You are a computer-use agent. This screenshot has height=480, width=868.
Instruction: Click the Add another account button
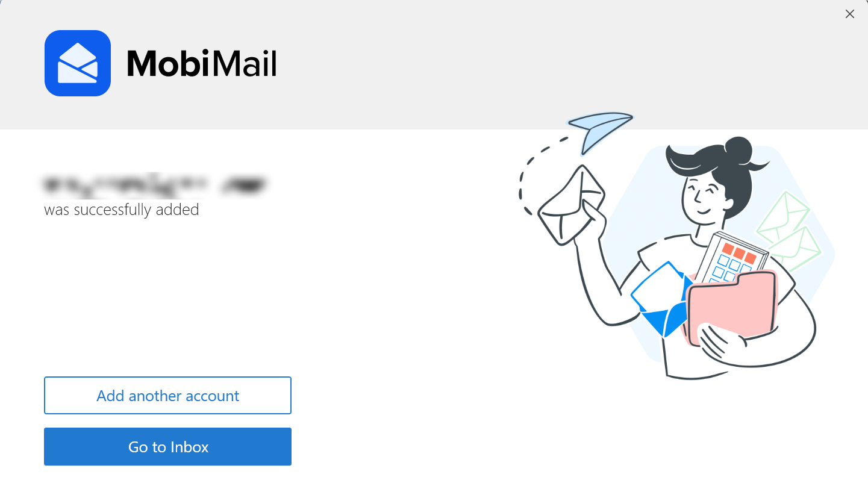pos(167,396)
